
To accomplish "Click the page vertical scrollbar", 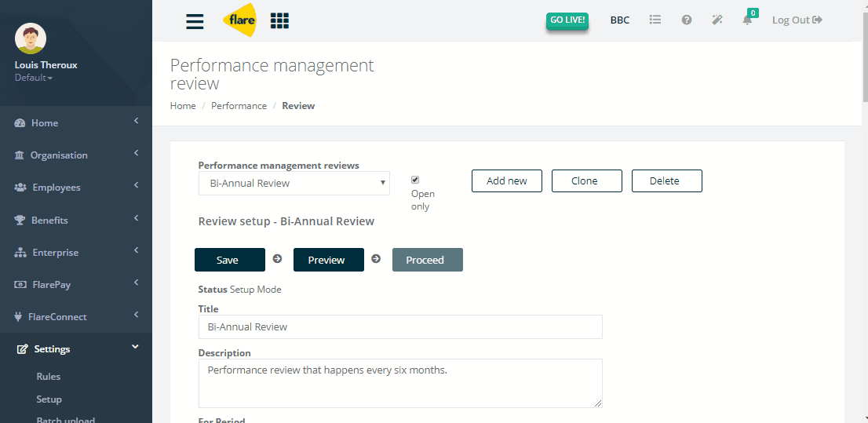I will coord(865,212).
